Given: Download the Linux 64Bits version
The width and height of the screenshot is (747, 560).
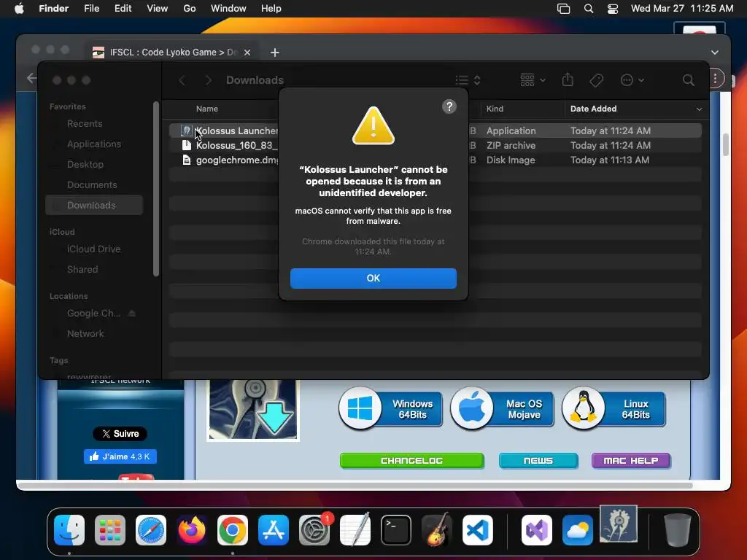Looking at the screenshot, I should tap(614, 408).
